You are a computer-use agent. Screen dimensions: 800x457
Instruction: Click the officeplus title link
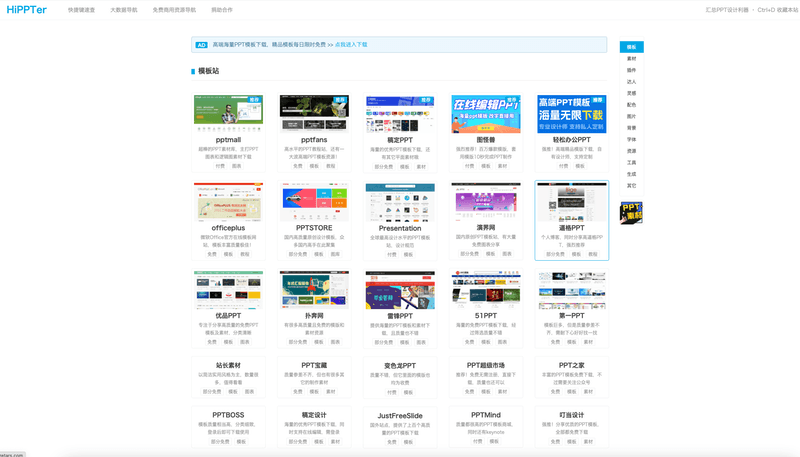[x=228, y=228]
